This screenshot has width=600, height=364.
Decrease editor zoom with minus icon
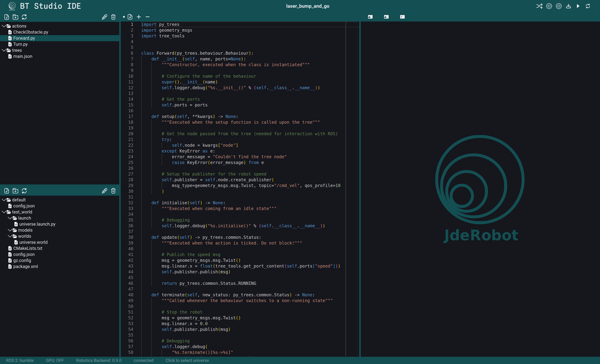148,17
